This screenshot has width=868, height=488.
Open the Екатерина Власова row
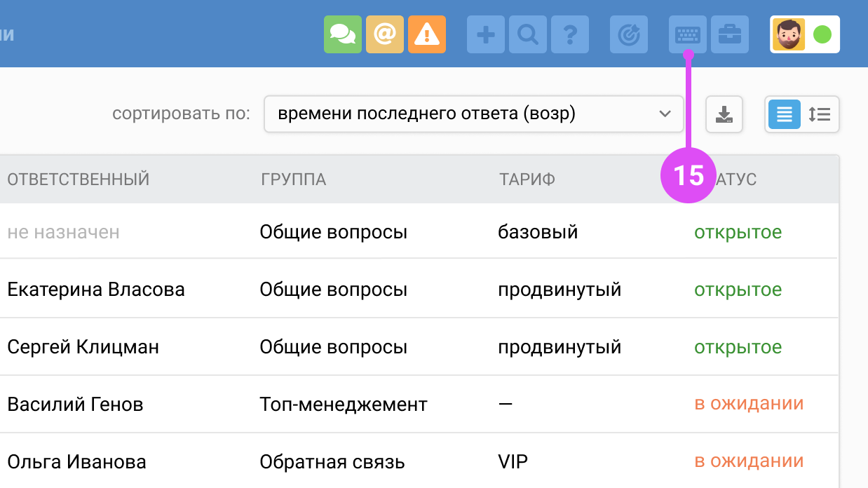coord(96,290)
